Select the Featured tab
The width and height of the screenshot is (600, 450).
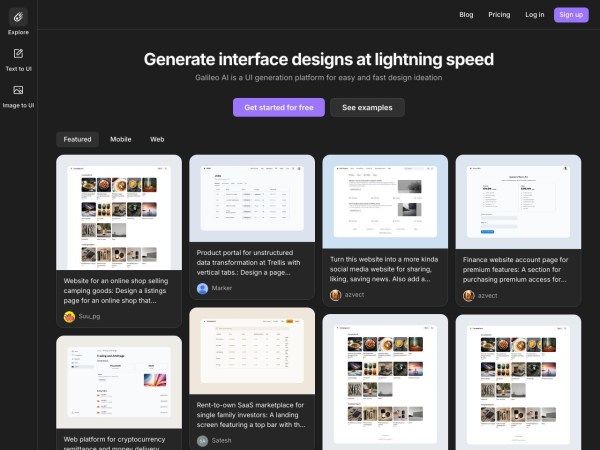77,139
